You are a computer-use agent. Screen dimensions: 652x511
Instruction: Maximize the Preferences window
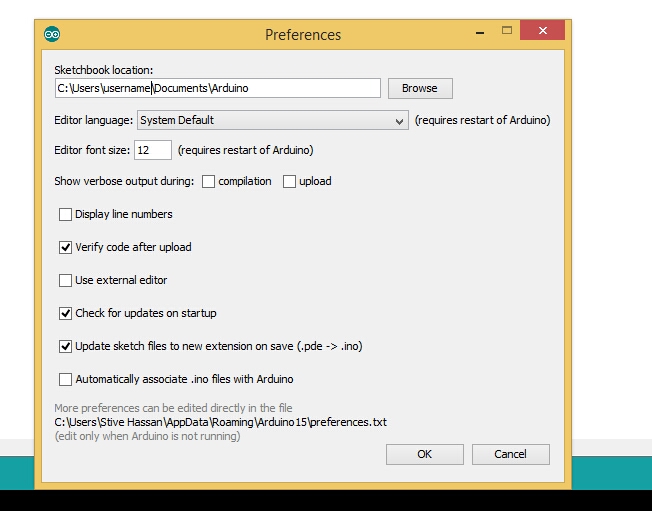507,30
